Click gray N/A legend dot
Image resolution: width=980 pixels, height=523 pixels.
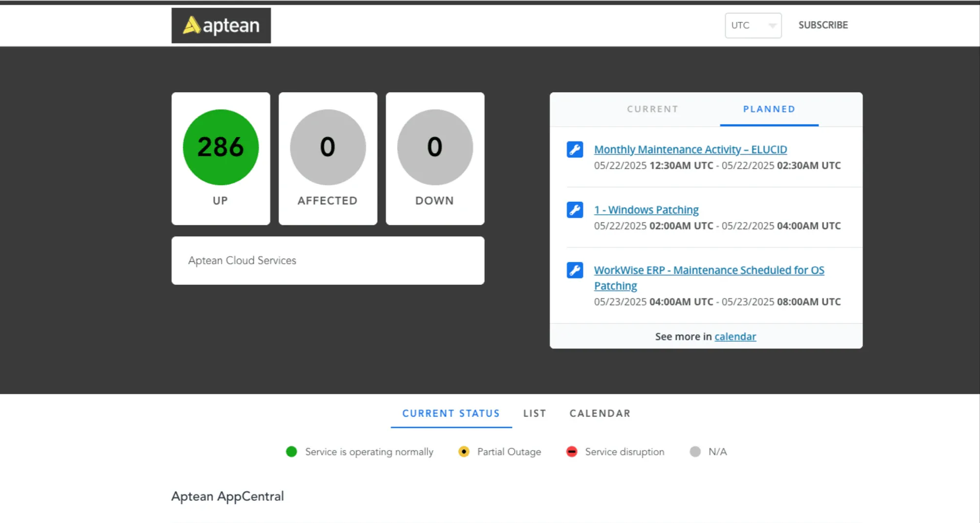click(x=695, y=452)
